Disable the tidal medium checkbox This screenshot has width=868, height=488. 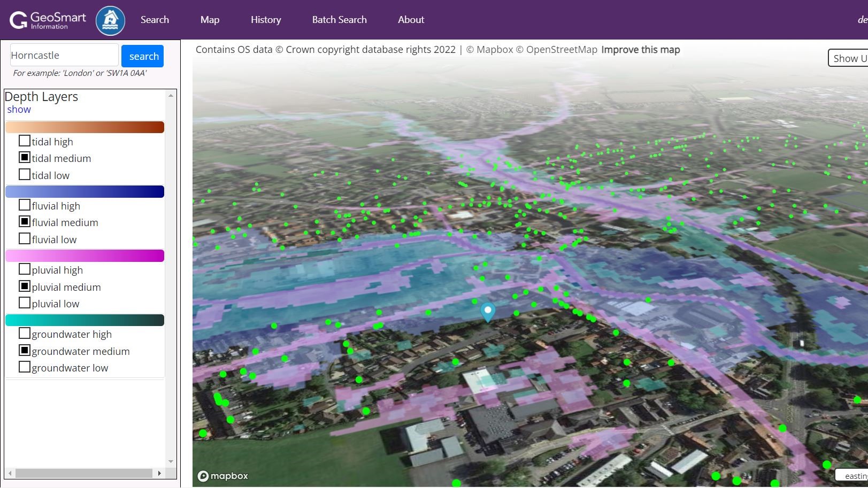click(24, 158)
